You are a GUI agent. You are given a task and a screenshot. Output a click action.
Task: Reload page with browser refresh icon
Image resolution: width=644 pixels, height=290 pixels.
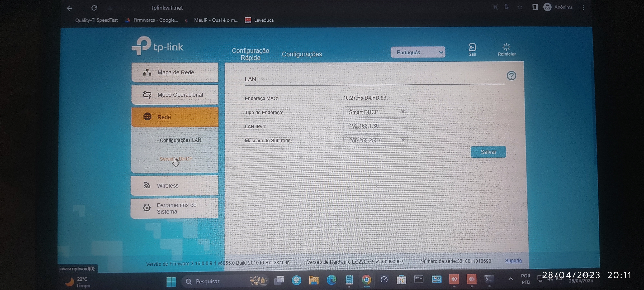coord(94,8)
